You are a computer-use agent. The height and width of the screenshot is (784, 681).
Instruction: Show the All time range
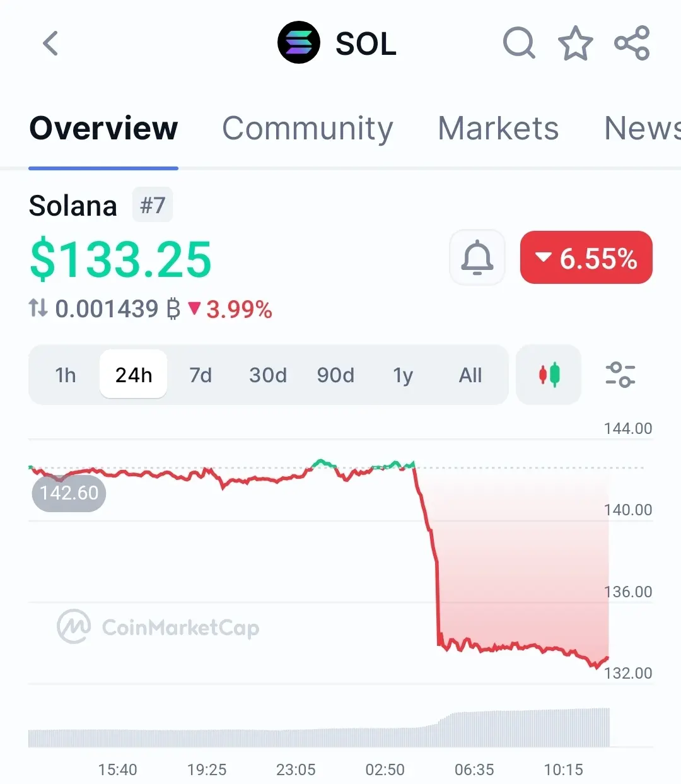pyautogui.click(x=470, y=375)
